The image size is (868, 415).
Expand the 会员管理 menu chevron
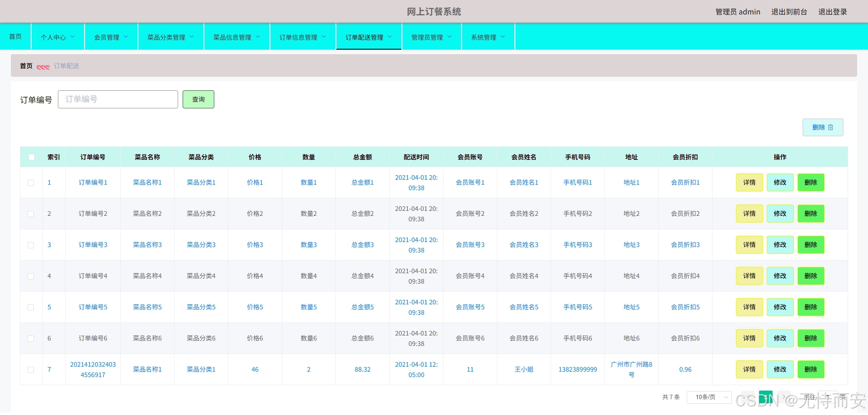(126, 37)
